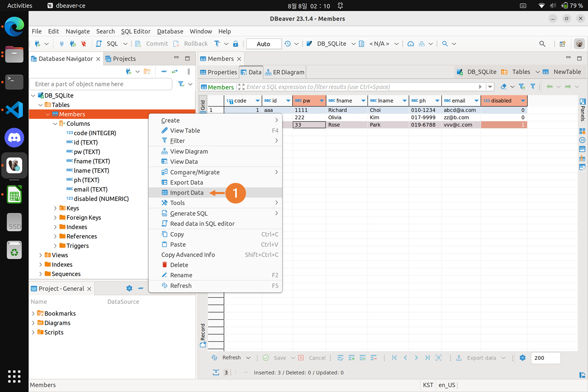Open the Visual Studio Code dock icon
Viewport: 588px width, 392px height.
tap(14, 110)
